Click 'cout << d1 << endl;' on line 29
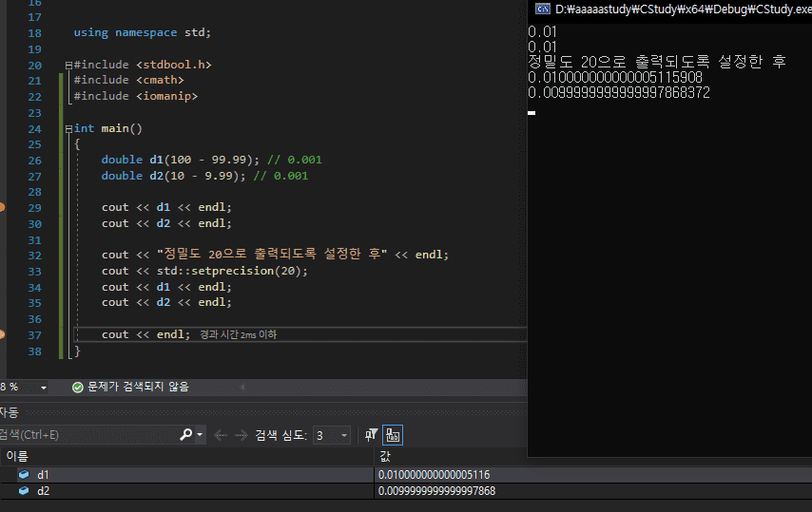This screenshot has width=812, height=512. point(166,207)
